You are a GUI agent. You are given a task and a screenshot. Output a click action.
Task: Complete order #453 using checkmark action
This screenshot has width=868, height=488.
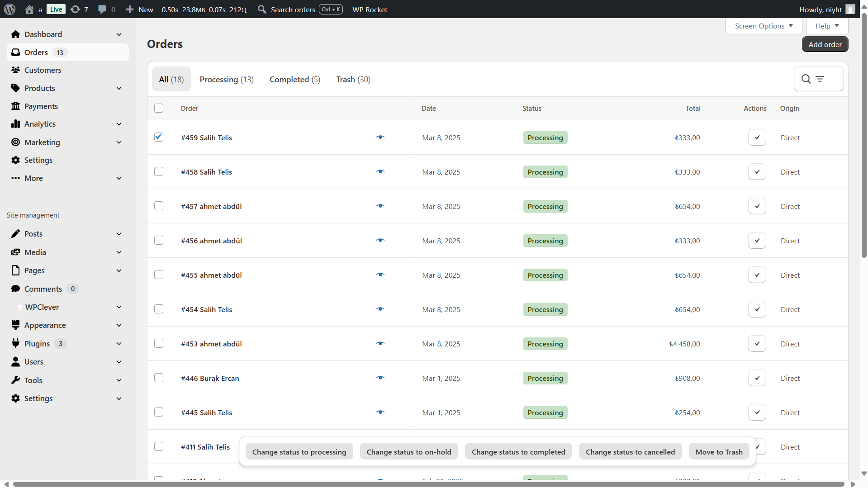(757, 344)
